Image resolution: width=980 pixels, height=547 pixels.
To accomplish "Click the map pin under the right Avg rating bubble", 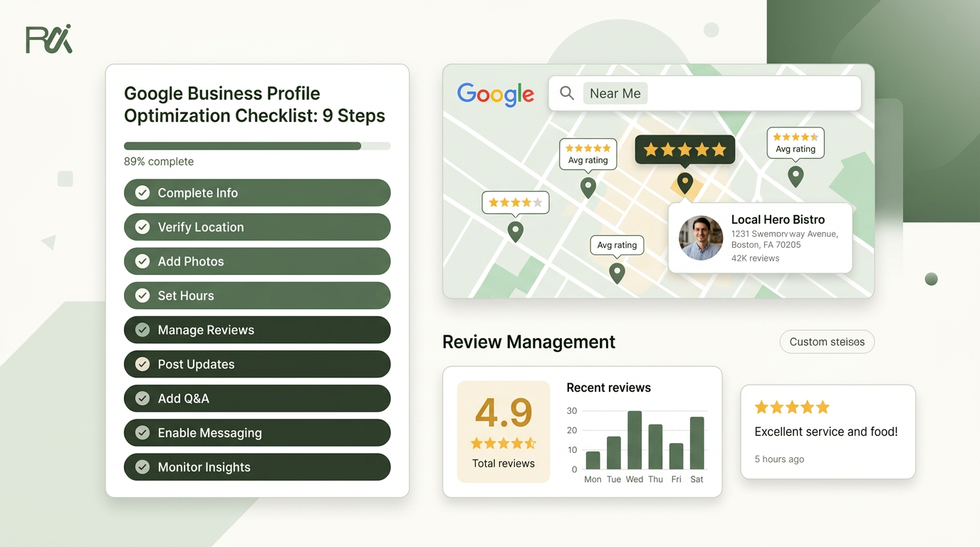I will click(796, 176).
